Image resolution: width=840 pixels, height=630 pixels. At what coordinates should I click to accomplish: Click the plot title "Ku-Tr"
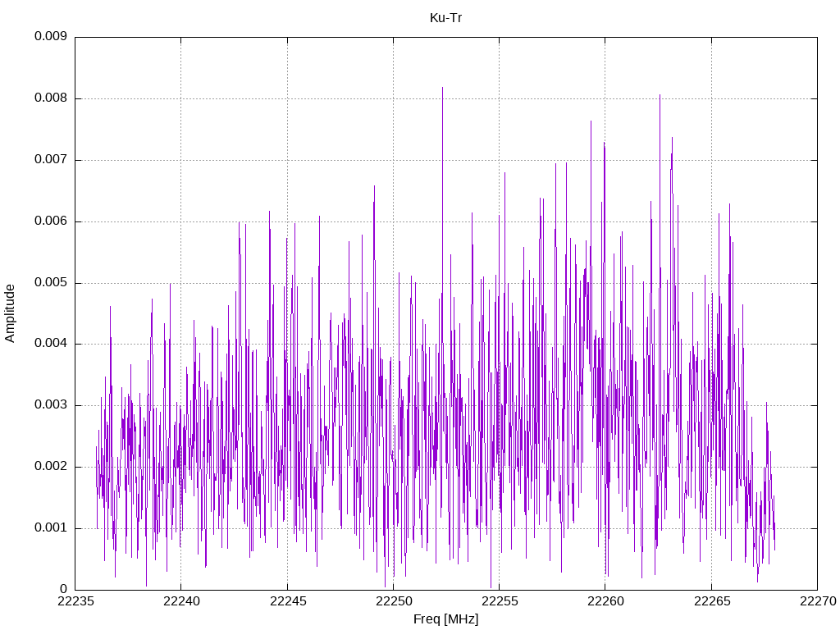445,18
